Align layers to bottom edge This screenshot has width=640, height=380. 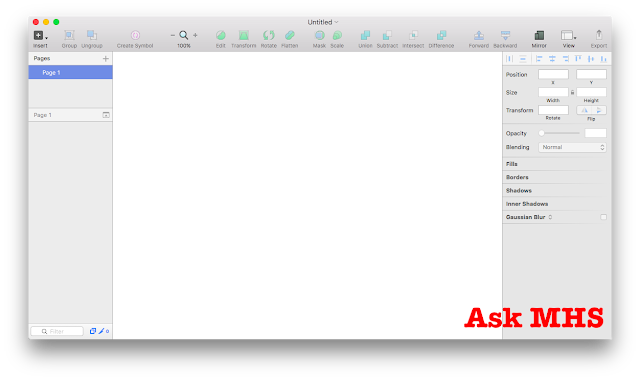(603, 59)
